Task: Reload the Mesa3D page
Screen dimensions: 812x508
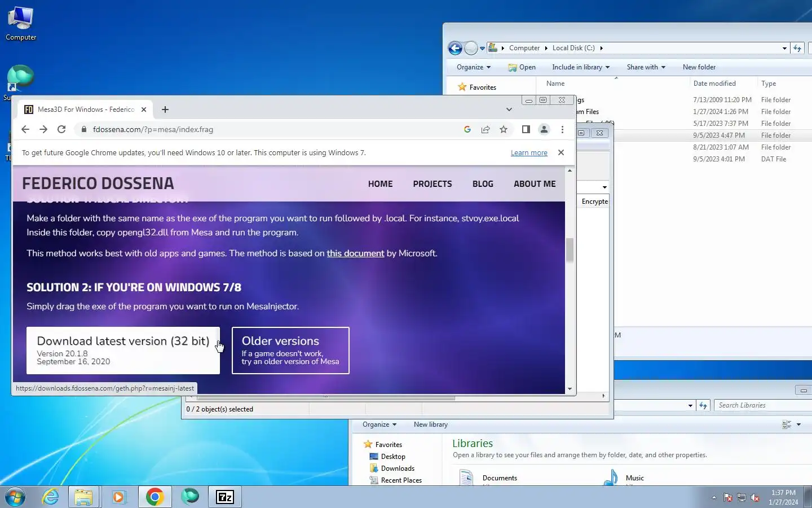Action: 61,129
